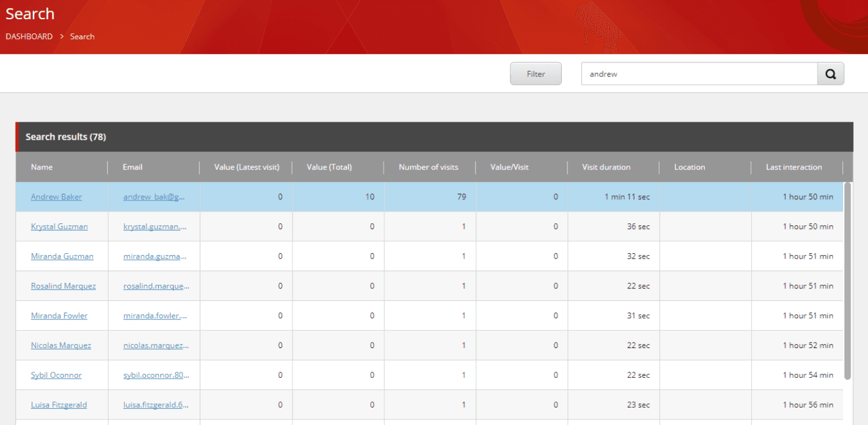Screen dimensions: 868x425
Task: Click Miranda Fowler name link
Action: tap(59, 316)
